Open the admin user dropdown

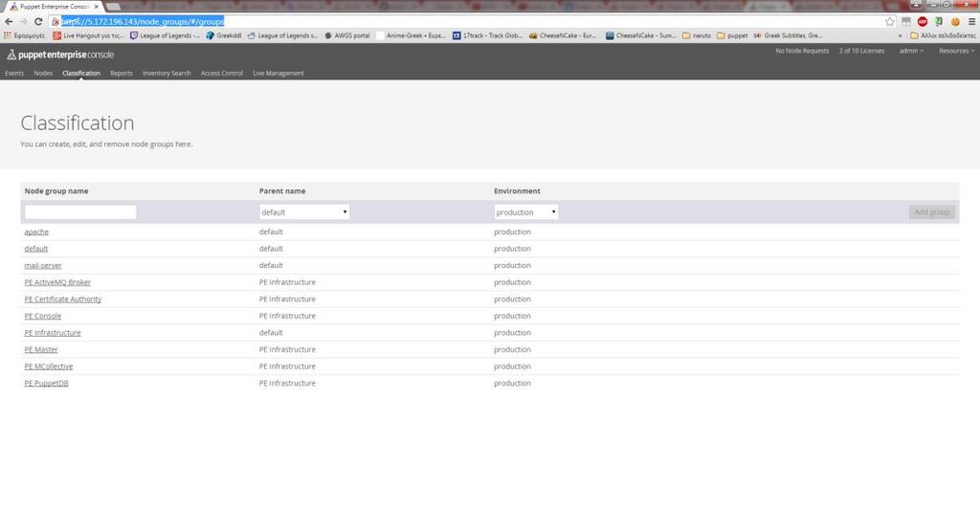(x=911, y=51)
